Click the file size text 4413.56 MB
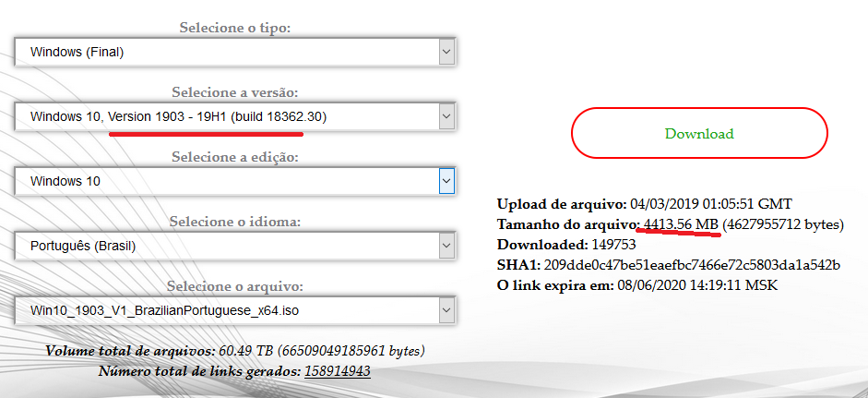Viewport: 868px width, 398px height. [x=681, y=224]
